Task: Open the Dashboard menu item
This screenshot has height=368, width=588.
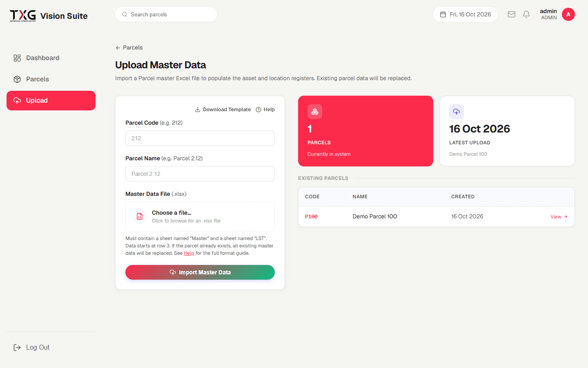Action: (51, 58)
